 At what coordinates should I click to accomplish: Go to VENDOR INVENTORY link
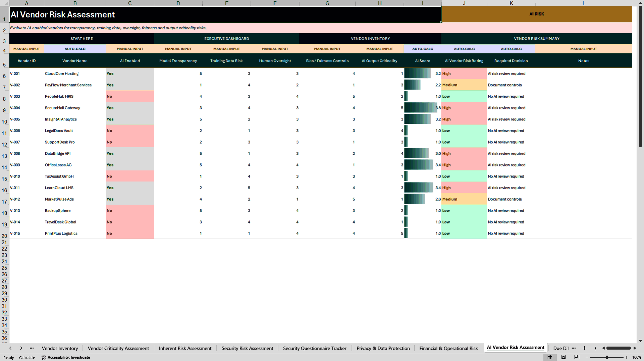[x=370, y=39]
